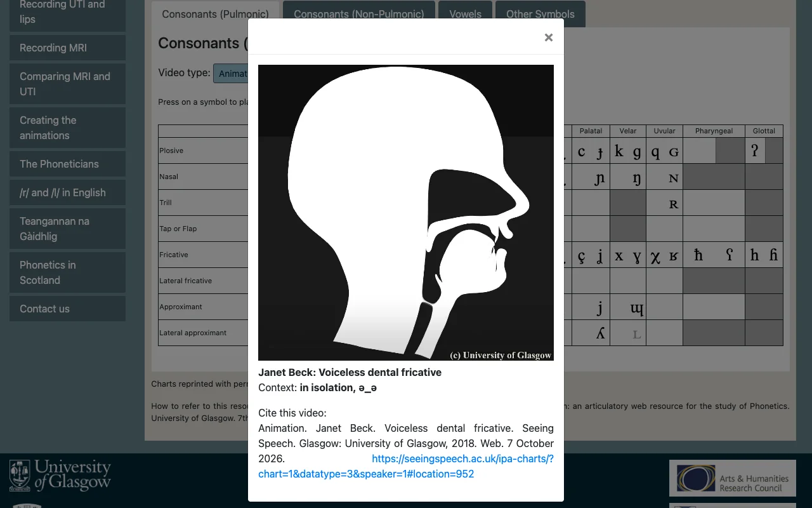Open Teangannan na Gàidhlig page
The height and width of the screenshot is (508, 812).
(67, 229)
